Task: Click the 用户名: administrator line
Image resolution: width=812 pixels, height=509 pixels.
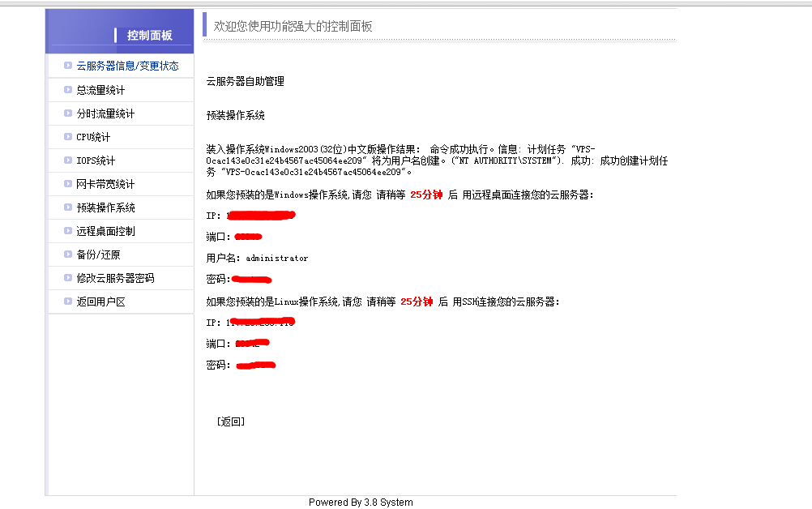Action: (x=257, y=258)
